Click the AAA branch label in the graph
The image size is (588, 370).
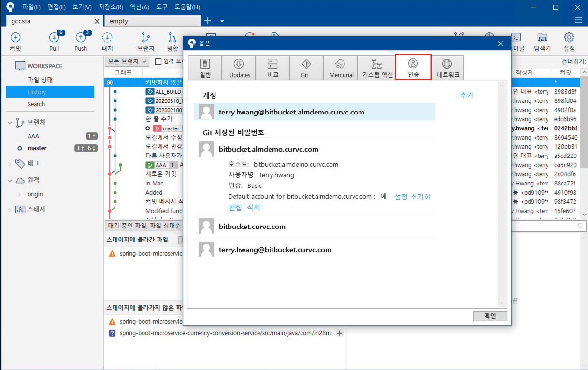[157, 165]
